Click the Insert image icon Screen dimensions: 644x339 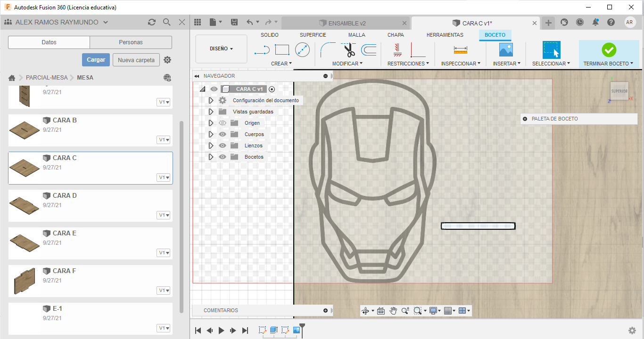pyautogui.click(x=506, y=50)
